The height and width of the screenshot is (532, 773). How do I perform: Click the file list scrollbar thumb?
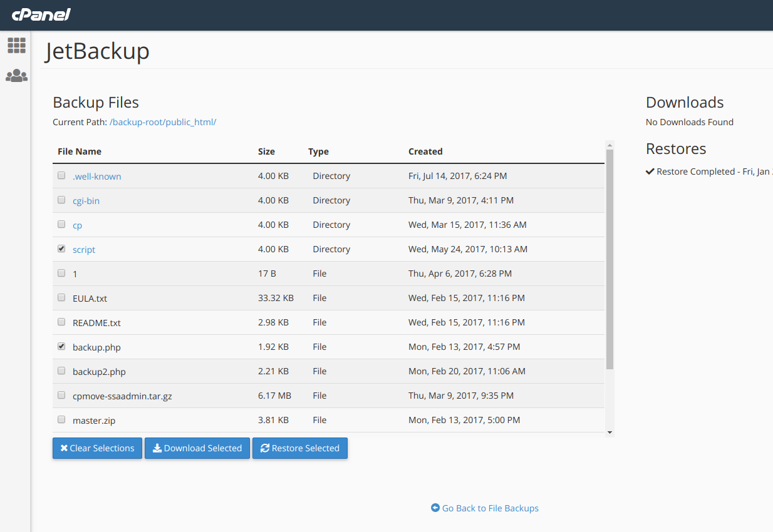[x=610, y=259]
